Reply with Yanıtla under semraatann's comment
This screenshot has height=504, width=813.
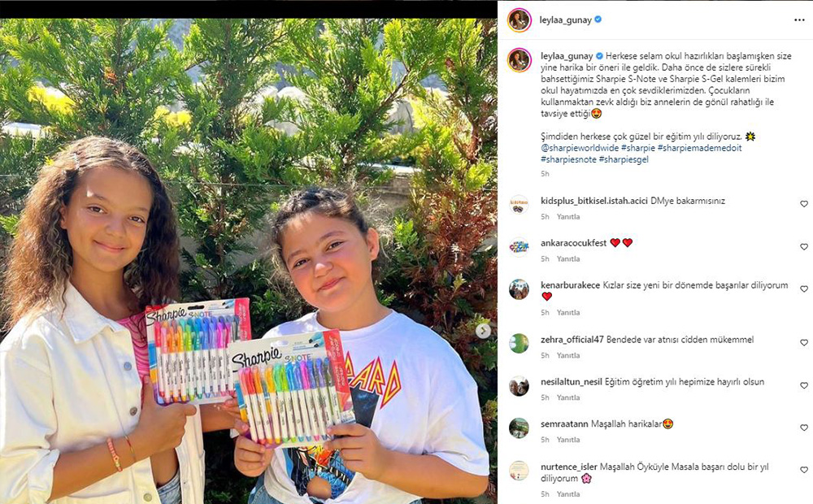568,440
